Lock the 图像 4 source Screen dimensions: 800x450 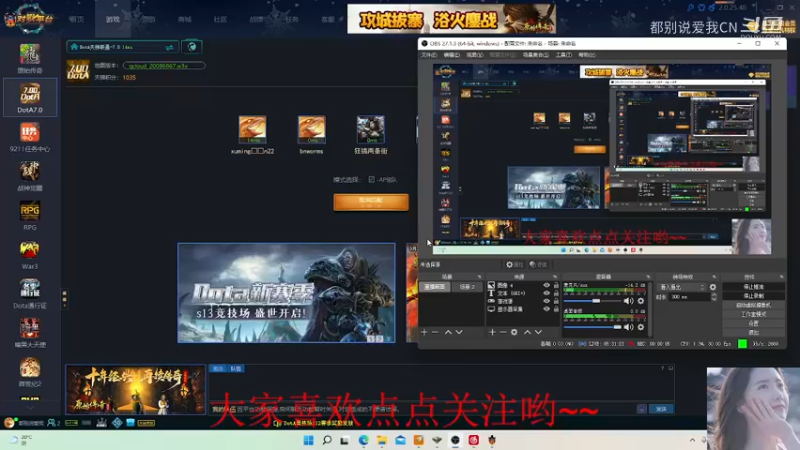pyautogui.click(x=556, y=285)
